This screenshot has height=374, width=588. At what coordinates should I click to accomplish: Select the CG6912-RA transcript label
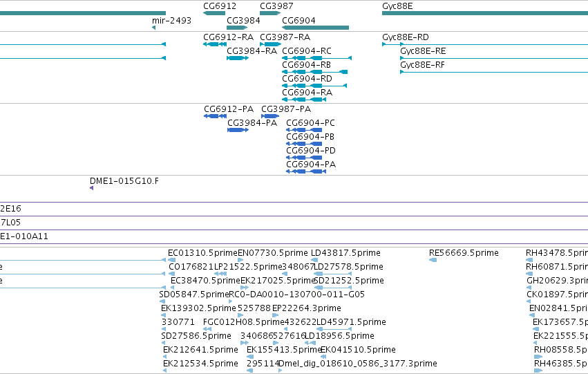coord(229,37)
